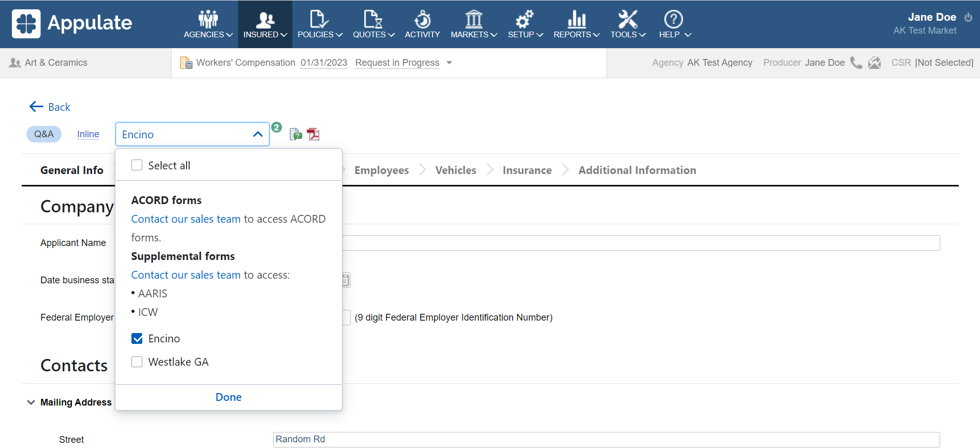
Task: Click the forms help icon with question mark
Action: (x=296, y=135)
